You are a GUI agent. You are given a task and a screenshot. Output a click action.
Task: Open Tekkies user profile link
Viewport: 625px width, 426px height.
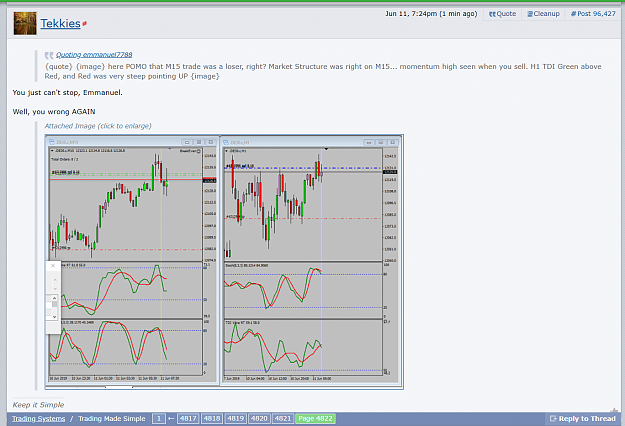[61, 24]
